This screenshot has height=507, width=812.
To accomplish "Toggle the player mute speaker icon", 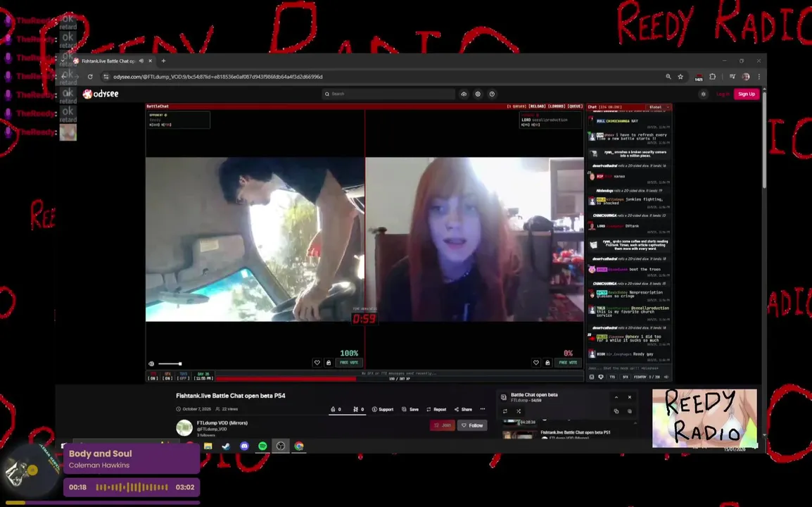I will pyautogui.click(x=151, y=363).
